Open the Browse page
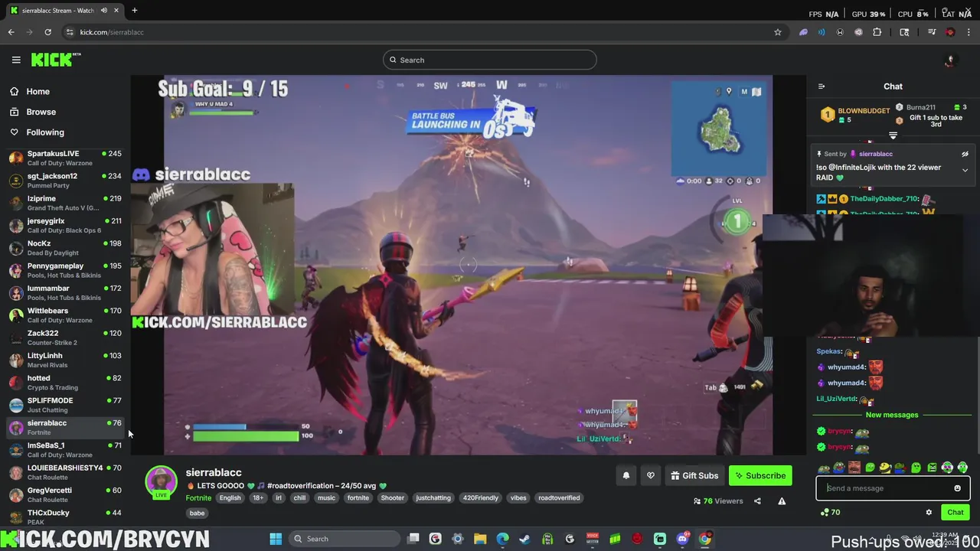The height and width of the screenshot is (551, 980). tap(32, 112)
